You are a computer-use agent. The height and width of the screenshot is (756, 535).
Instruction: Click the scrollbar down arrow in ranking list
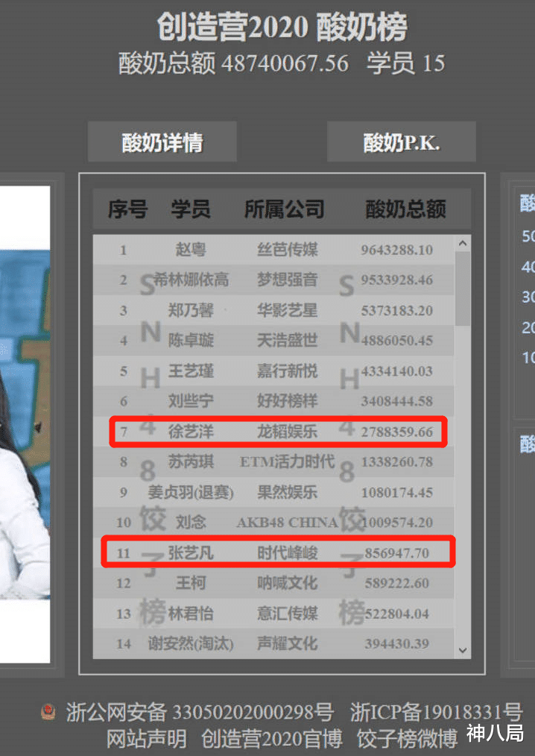(463, 650)
